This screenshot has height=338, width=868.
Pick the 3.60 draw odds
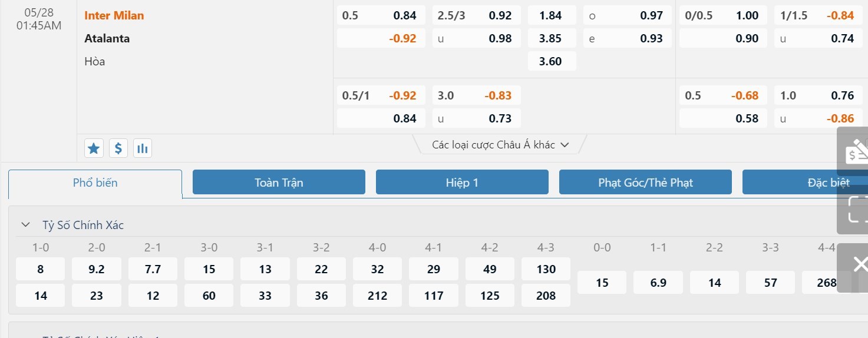coord(551,61)
